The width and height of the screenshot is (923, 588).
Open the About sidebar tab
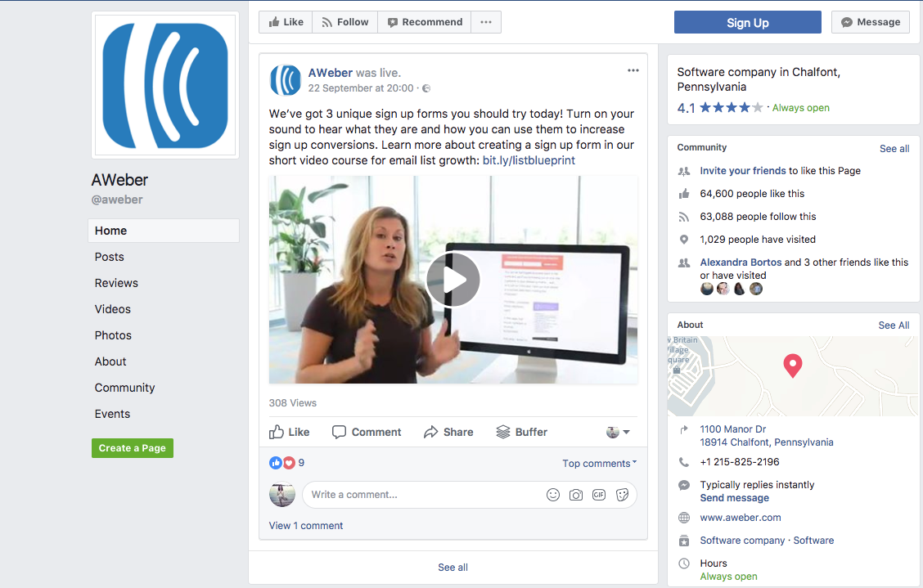(110, 362)
